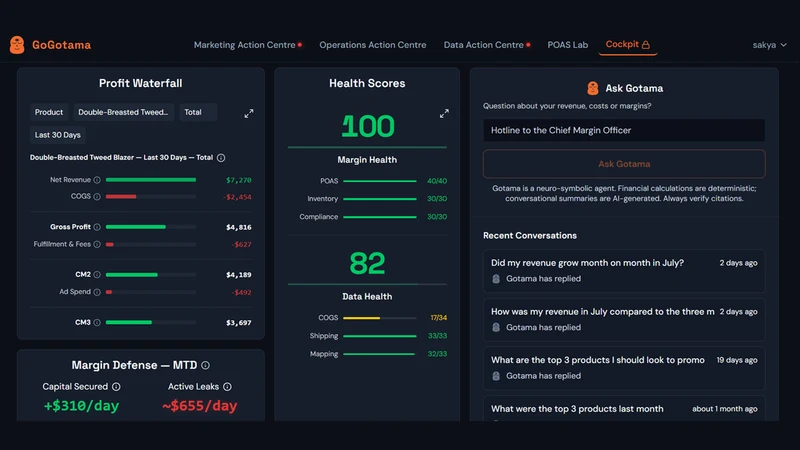This screenshot has height=450, width=800.
Task: Click the ~$655/day Active Leaks value
Action: (x=199, y=406)
